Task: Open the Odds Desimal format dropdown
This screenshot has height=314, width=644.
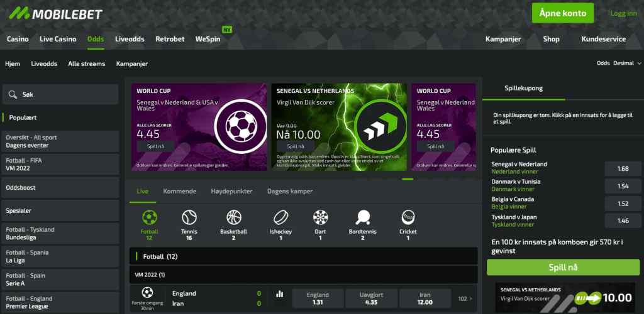Action: coord(619,63)
